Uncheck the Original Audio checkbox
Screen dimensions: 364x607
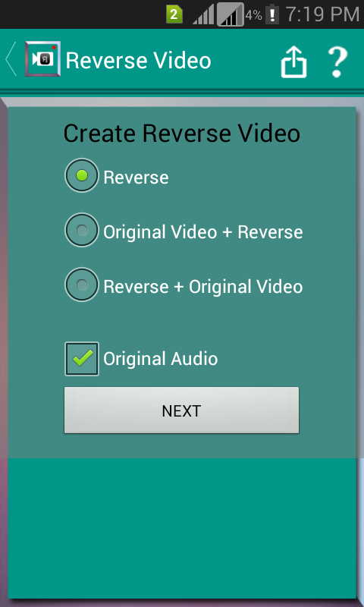pyautogui.click(x=82, y=359)
